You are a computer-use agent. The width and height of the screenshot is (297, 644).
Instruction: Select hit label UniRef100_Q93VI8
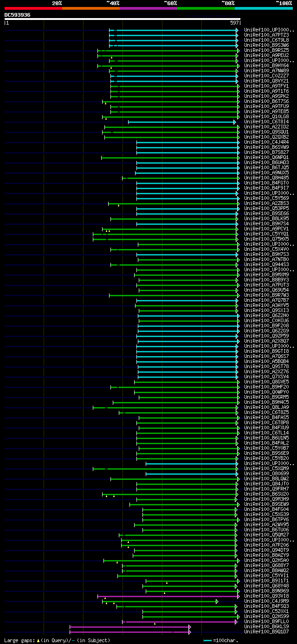(x=267, y=596)
